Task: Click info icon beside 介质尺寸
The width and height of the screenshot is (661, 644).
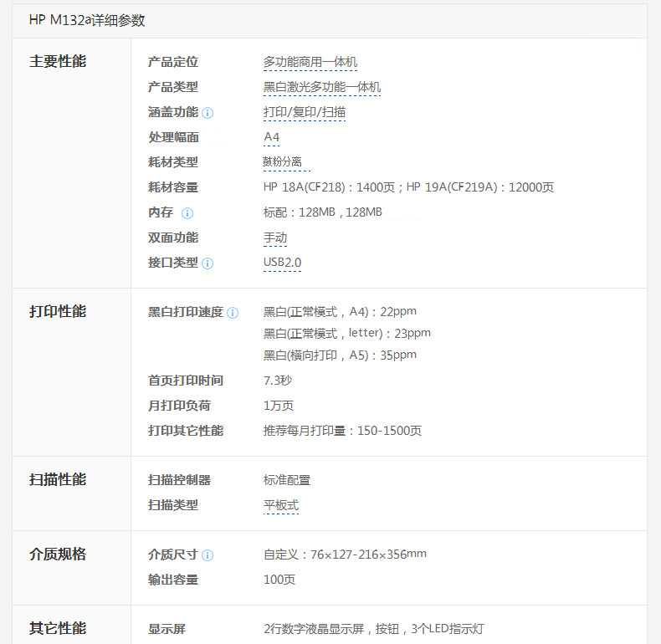Action: (x=208, y=555)
